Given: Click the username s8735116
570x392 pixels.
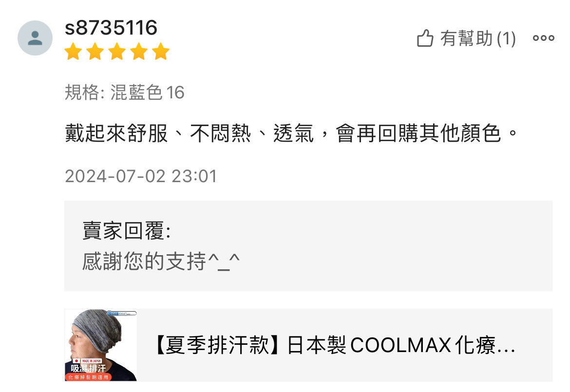Looking at the screenshot, I should (111, 28).
